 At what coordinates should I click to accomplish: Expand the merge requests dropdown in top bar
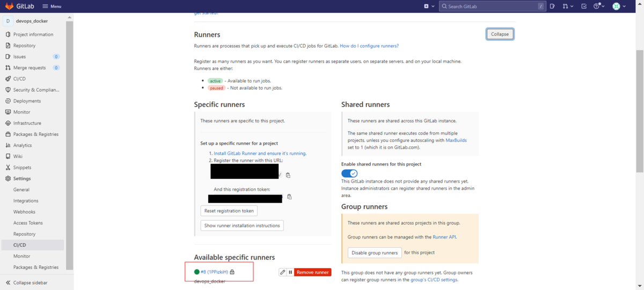pyautogui.click(x=568, y=6)
